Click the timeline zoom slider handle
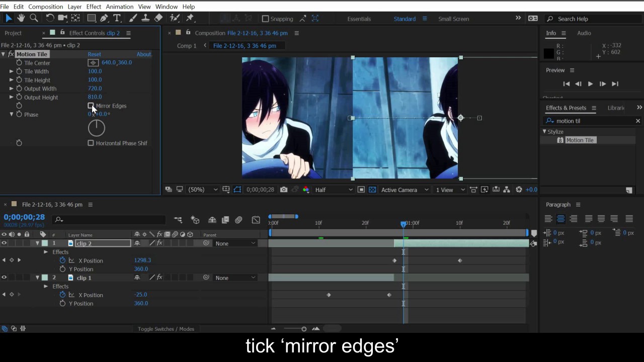The width and height of the screenshot is (644, 362). click(x=304, y=329)
